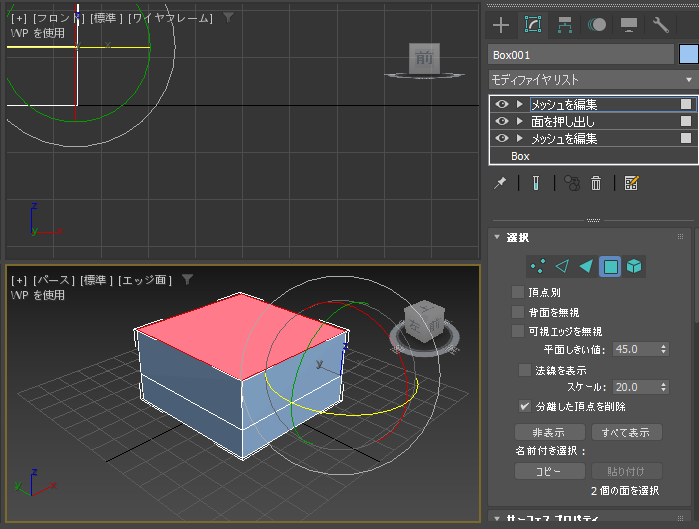Viewport: 699px width, 529px height.
Task: Click the ViewCube in perspective viewport
Action: [x=424, y=321]
